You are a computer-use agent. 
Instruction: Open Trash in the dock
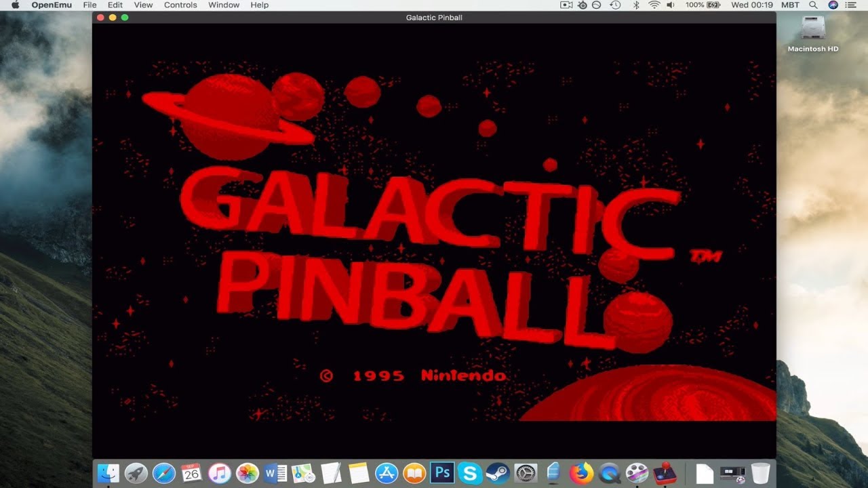pyautogui.click(x=761, y=473)
